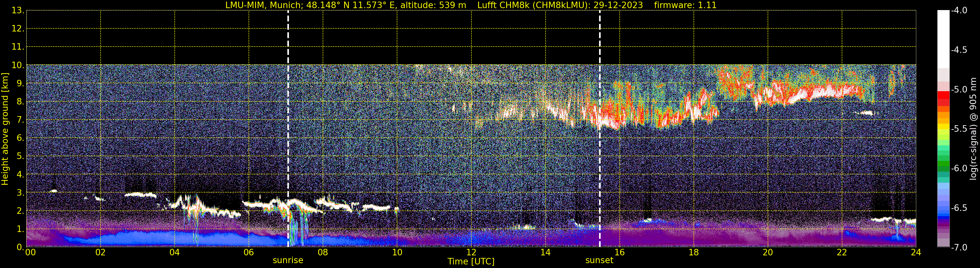Click the red band of the colorbar near -5.0
Viewport: 980px width, 268px height.
tap(944, 95)
